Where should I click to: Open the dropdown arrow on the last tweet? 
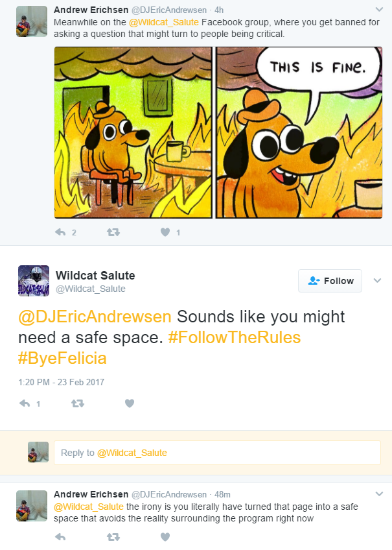click(x=379, y=494)
